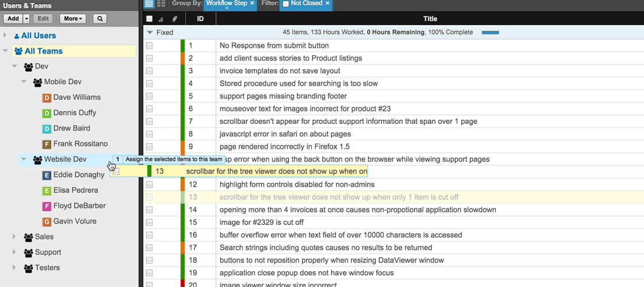Expand the All Users tree node
Viewport: 644px width, 287px height.
click(5, 36)
